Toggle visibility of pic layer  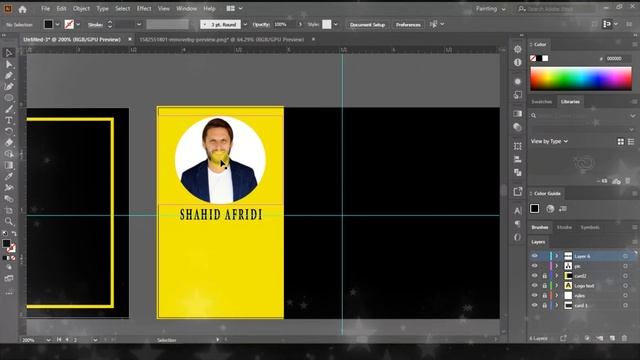(x=535, y=266)
